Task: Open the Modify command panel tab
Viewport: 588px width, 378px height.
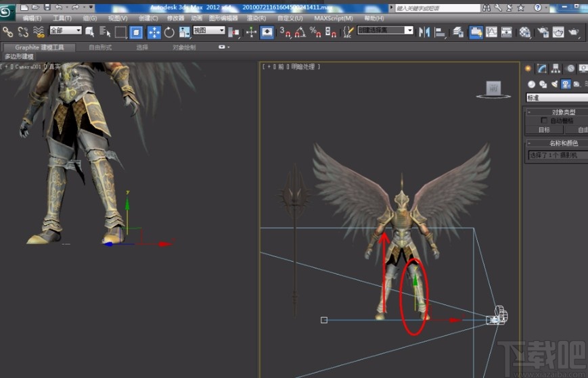Action: [542, 68]
